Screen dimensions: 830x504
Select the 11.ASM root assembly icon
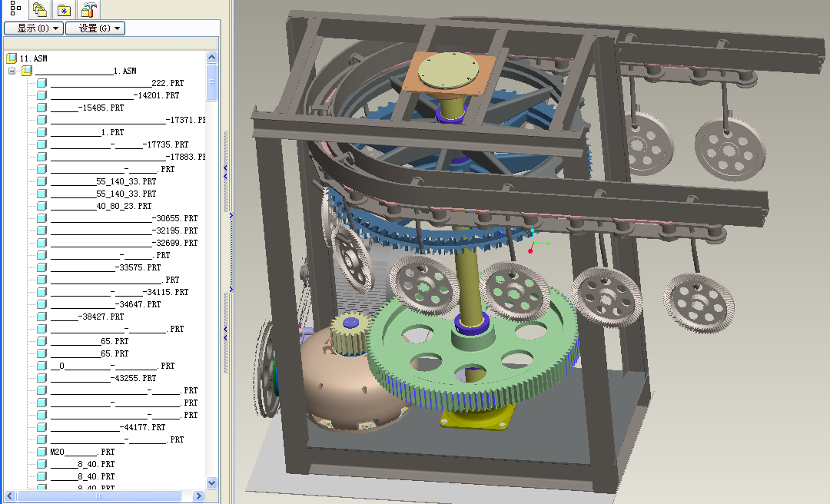(x=11, y=58)
